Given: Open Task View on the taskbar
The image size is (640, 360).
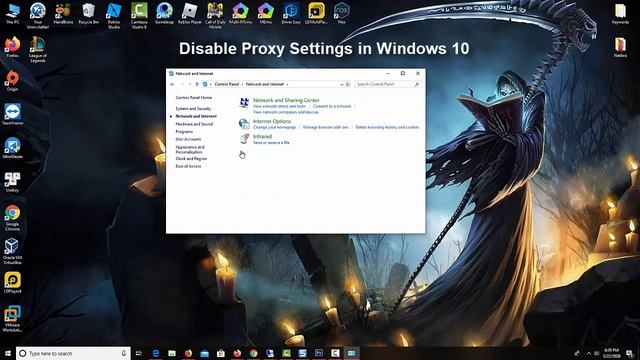Looking at the screenshot, I should coord(139,353).
